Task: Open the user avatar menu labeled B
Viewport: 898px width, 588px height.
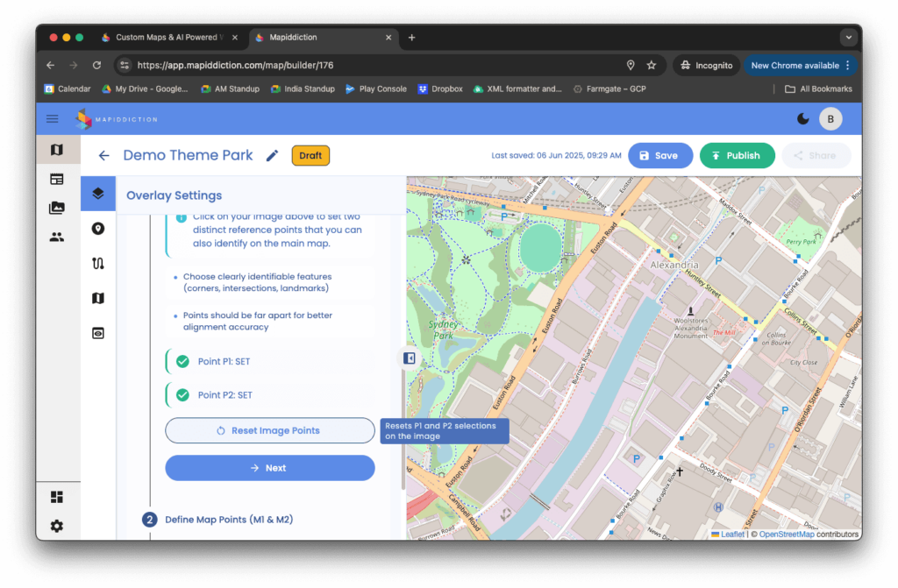Action: coord(830,119)
